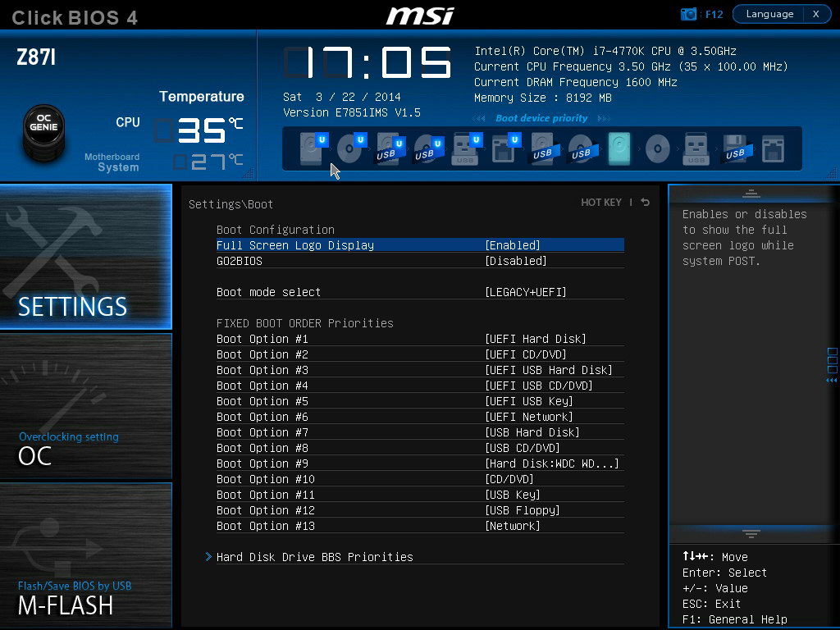Click the Settings\Boot breadcrumb text
840x630 pixels.
tap(231, 204)
